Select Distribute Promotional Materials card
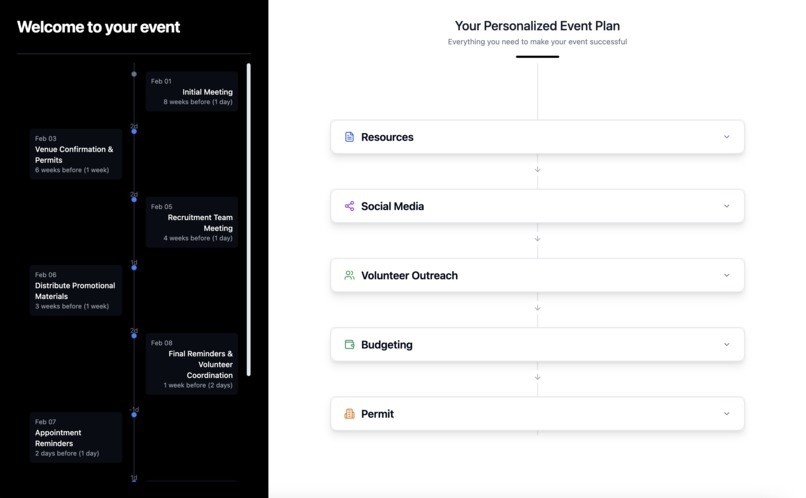 tap(76, 290)
